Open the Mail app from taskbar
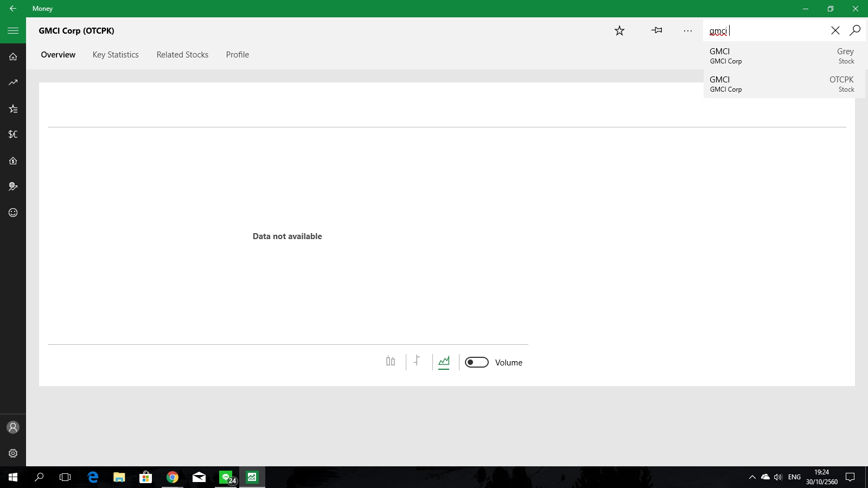Viewport: 868px width, 488px height. pos(199,477)
